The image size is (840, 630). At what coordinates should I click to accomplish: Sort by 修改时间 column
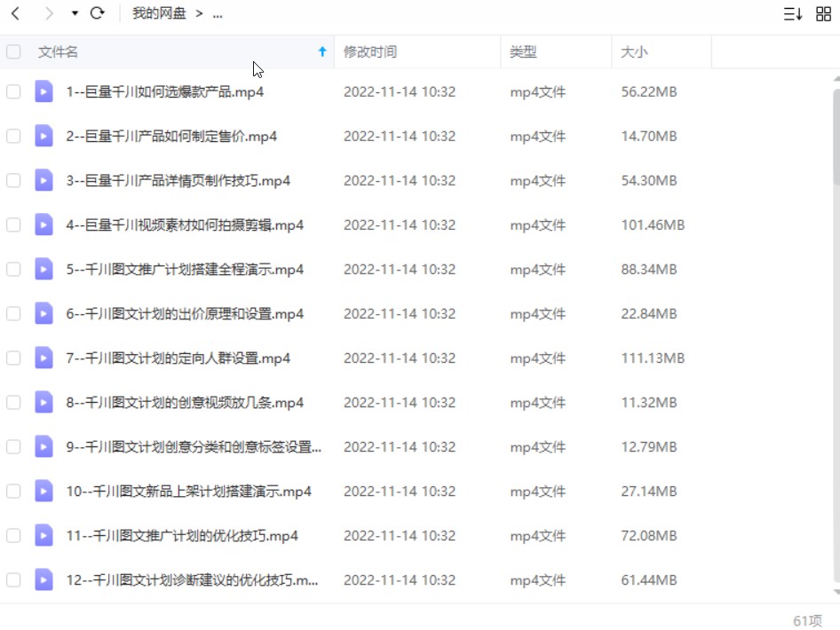tap(369, 52)
